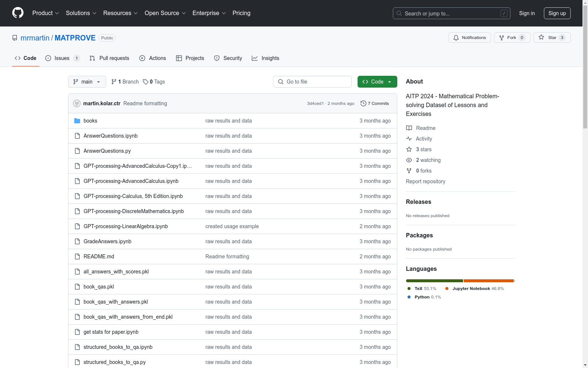Open the Python 0.1% language link
The width and height of the screenshot is (588, 368).
pyautogui.click(x=424, y=297)
